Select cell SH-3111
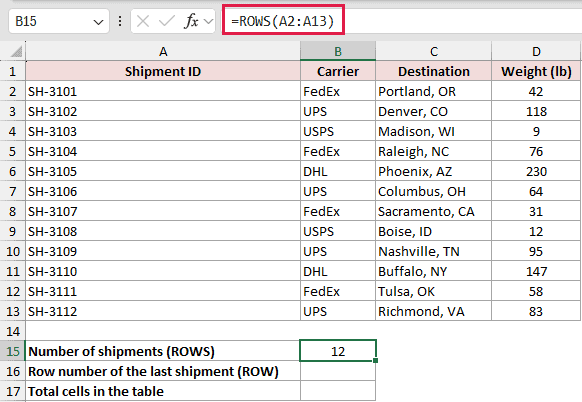This screenshot has width=582, height=402. [163, 291]
